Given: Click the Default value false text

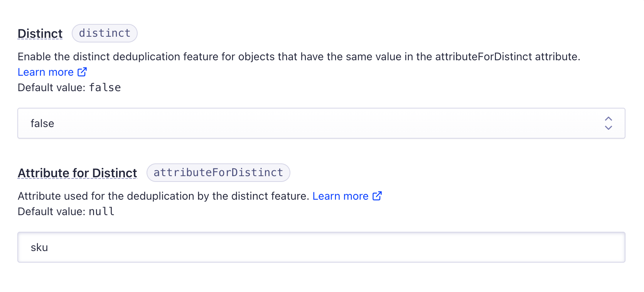Looking at the screenshot, I should (x=69, y=87).
